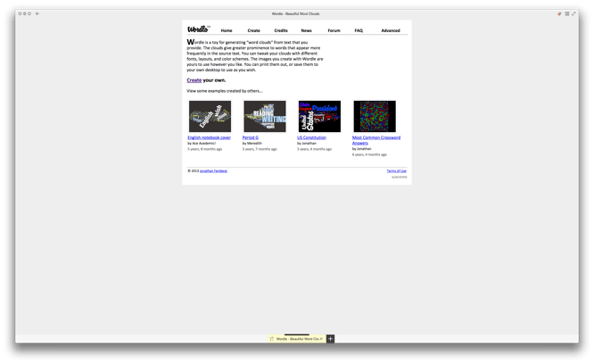Open the Terms of Use link
Viewport: 594px width, 364px height.
click(x=396, y=170)
